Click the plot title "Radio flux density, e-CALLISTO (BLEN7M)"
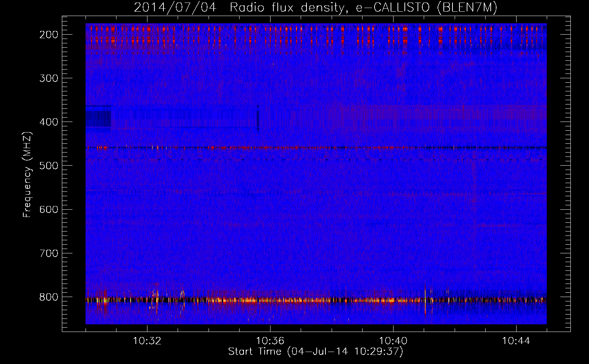The width and height of the screenshot is (589, 364). pyautogui.click(x=363, y=8)
